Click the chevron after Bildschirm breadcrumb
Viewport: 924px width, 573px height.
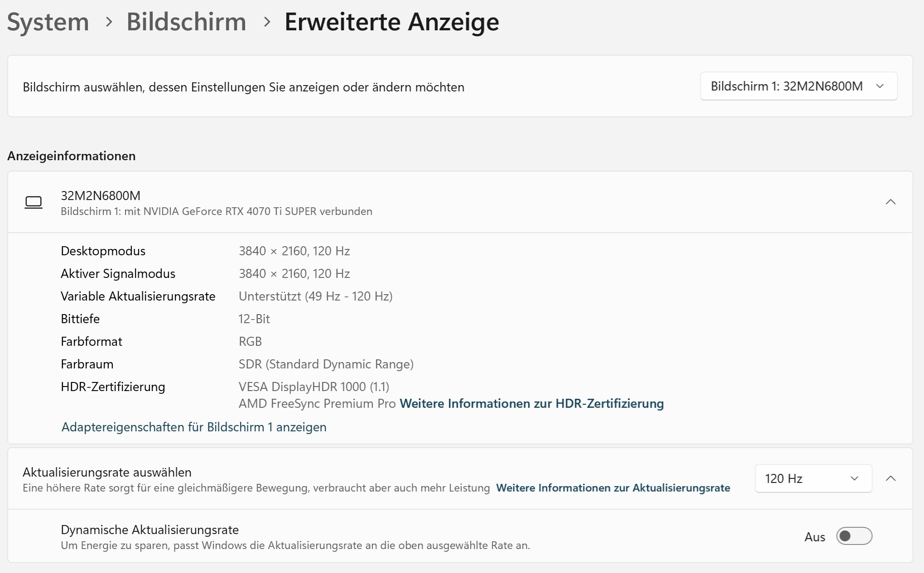click(x=267, y=22)
